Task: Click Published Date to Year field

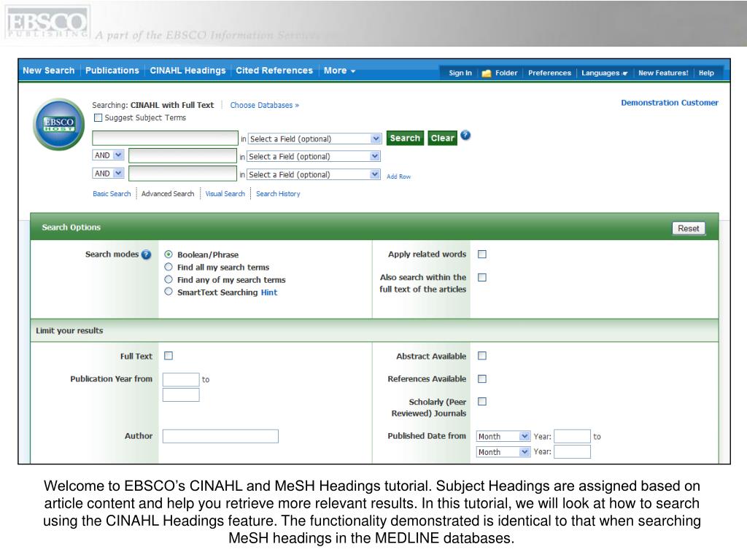Action: 573,451
